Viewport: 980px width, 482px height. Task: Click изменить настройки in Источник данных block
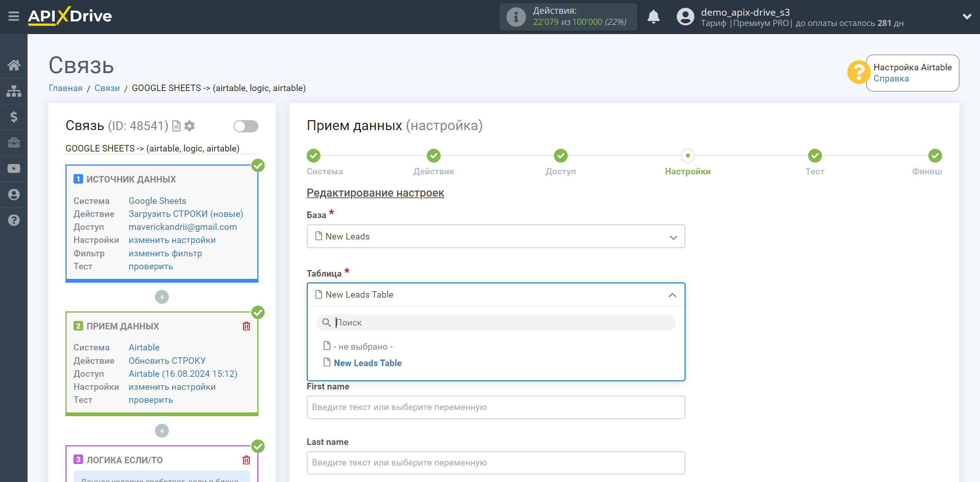pos(172,240)
